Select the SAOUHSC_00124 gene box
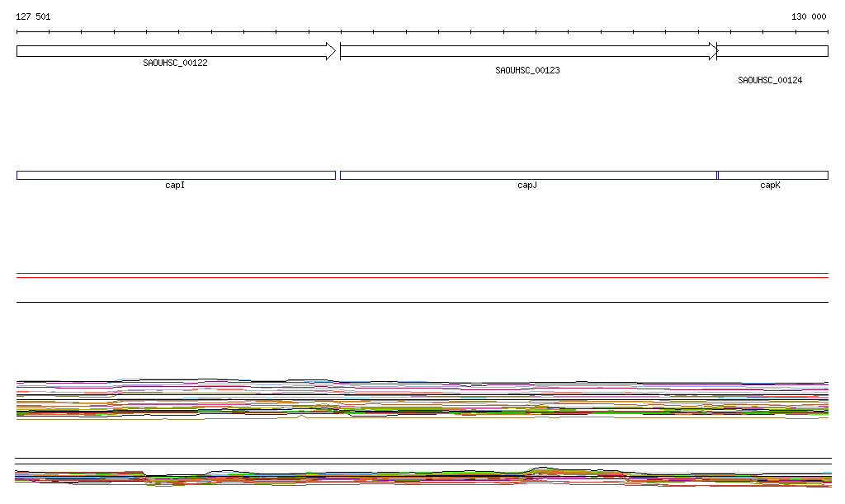This screenshot has height=504, width=845. tap(772, 51)
